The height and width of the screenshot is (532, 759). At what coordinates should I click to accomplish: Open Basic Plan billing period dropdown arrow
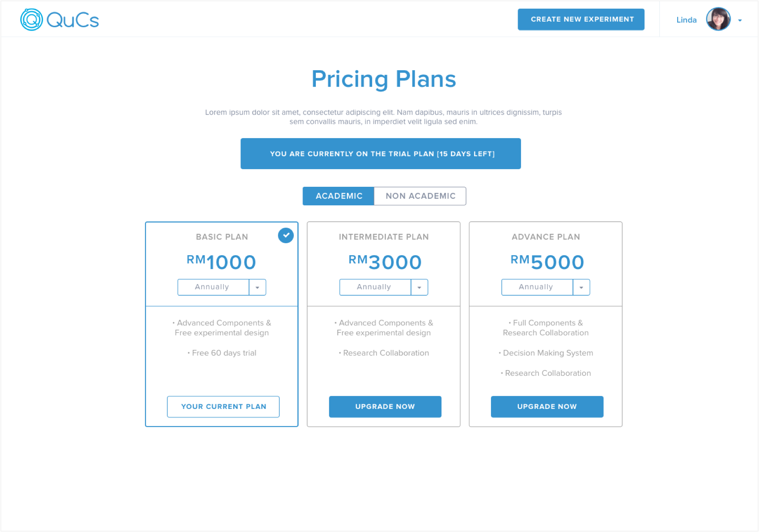[257, 287]
